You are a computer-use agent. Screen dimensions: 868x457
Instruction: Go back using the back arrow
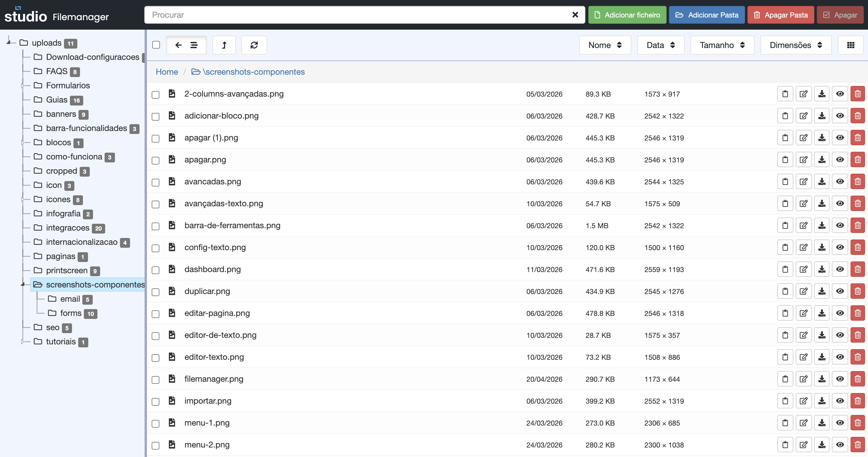(179, 45)
